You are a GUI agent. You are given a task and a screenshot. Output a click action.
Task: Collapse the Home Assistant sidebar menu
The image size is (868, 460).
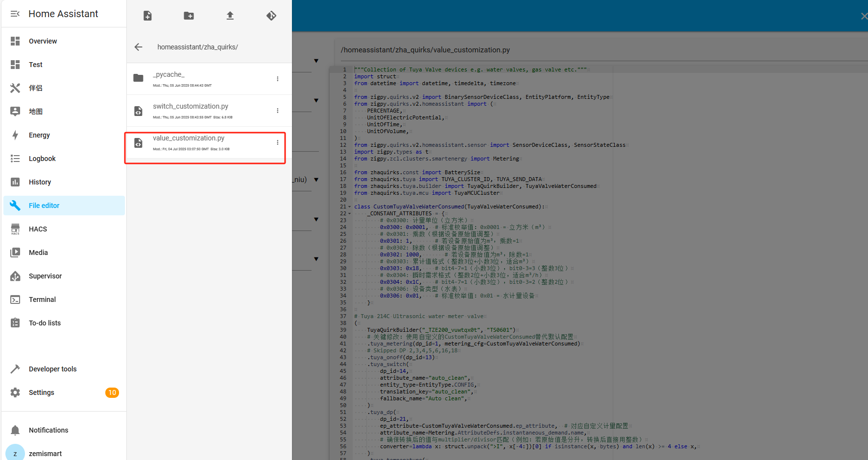[x=15, y=14]
